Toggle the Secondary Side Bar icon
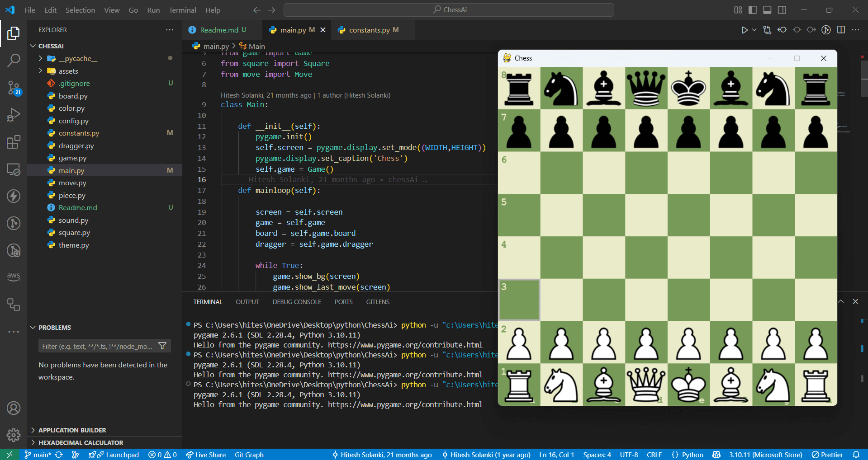Screen dimensions: 868x460 pyautogui.click(x=782, y=9)
